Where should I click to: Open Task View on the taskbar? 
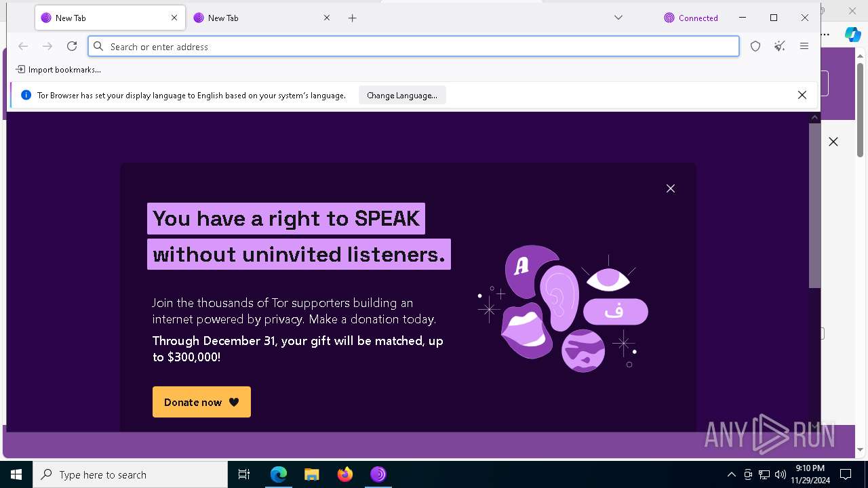[x=244, y=474]
